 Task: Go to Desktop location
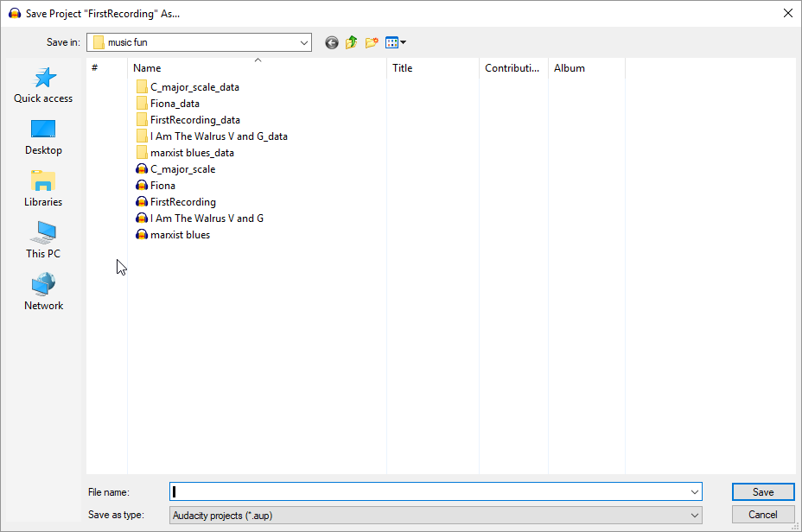43,137
